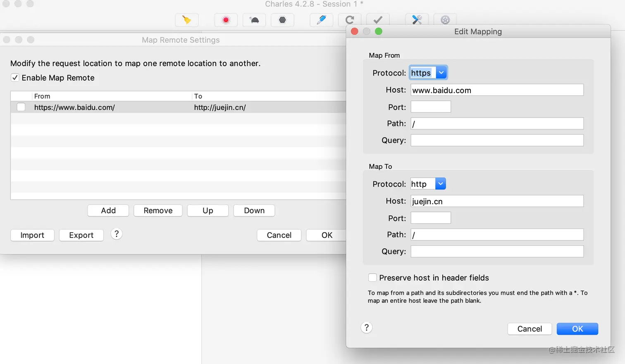Click OK in Map Remote Settings
This screenshot has height=364, width=625.
click(327, 235)
